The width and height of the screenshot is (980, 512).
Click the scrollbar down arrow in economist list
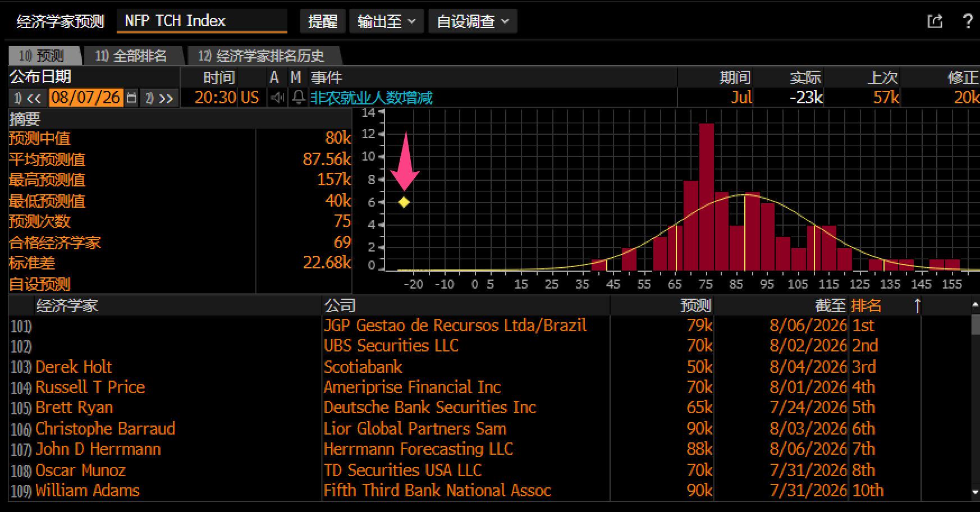(x=975, y=492)
